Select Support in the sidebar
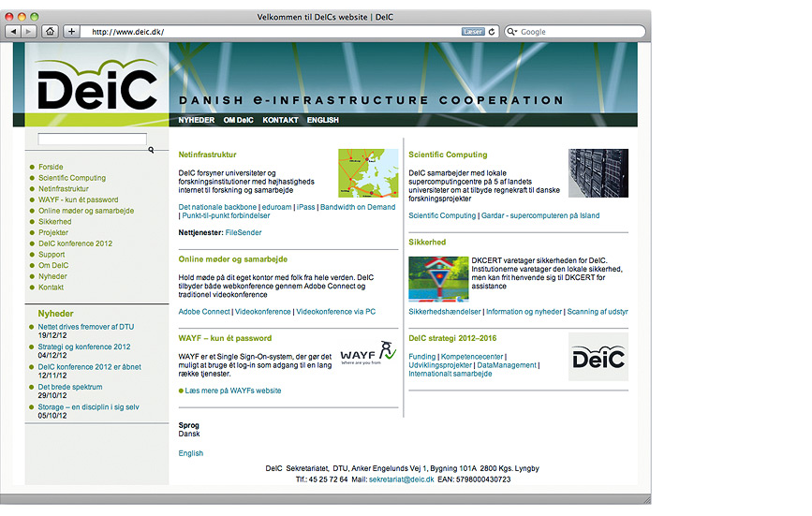 [52, 255]
